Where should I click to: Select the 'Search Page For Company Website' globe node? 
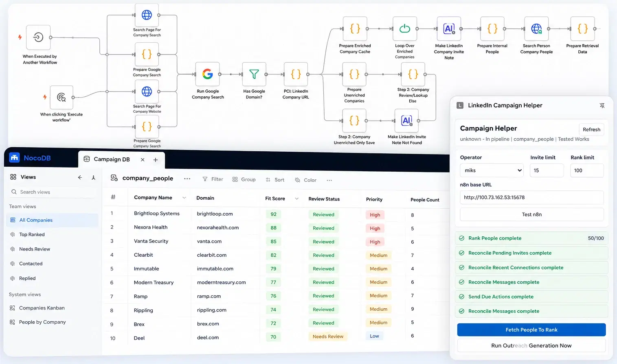pyautogui.click(x=147, y=92)
